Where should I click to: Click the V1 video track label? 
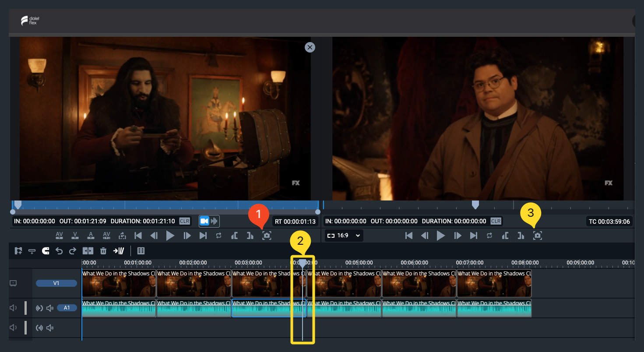(x=56, y=283)
